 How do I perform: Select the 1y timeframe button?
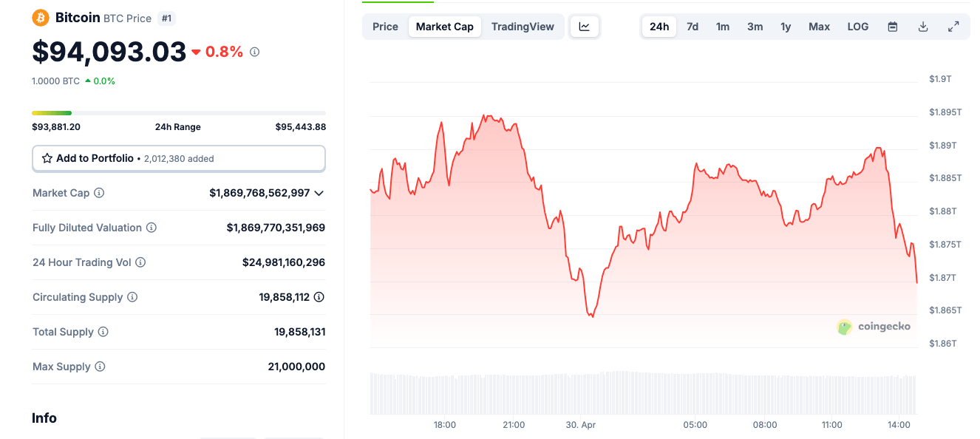(x=786, y=26)
